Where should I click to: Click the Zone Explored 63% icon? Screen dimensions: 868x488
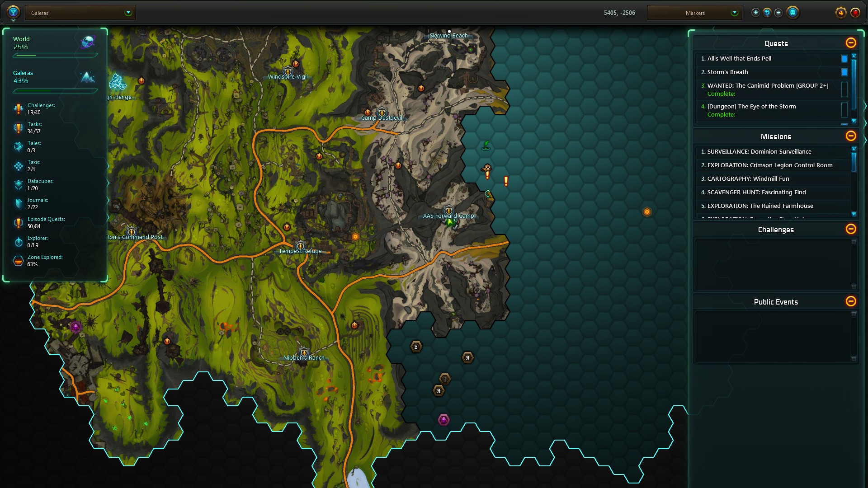pos(18,261)
